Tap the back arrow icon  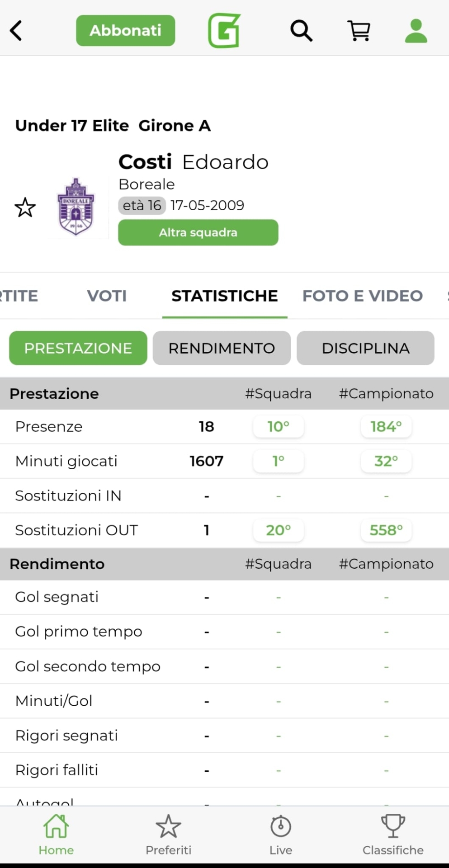(16, 31)
